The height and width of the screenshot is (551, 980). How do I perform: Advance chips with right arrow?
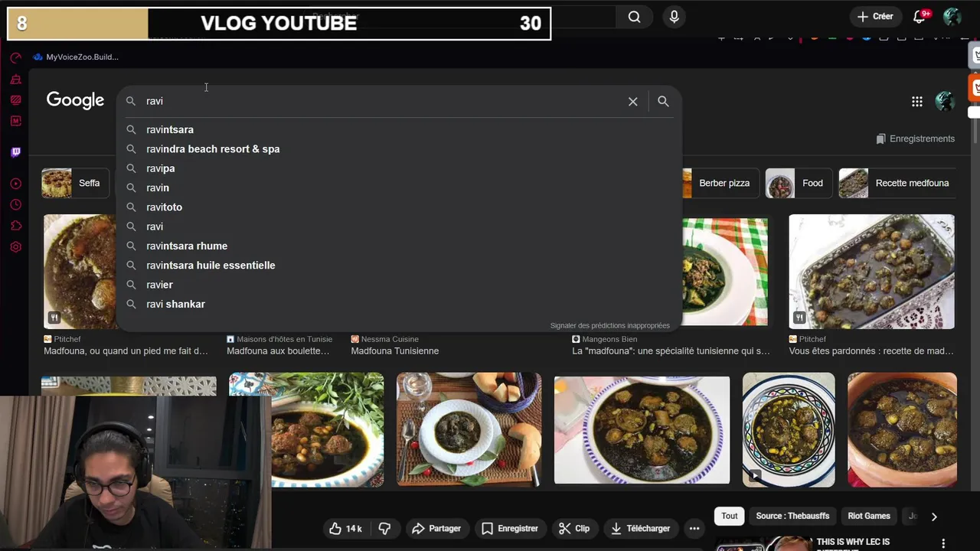tap(934, 517)
